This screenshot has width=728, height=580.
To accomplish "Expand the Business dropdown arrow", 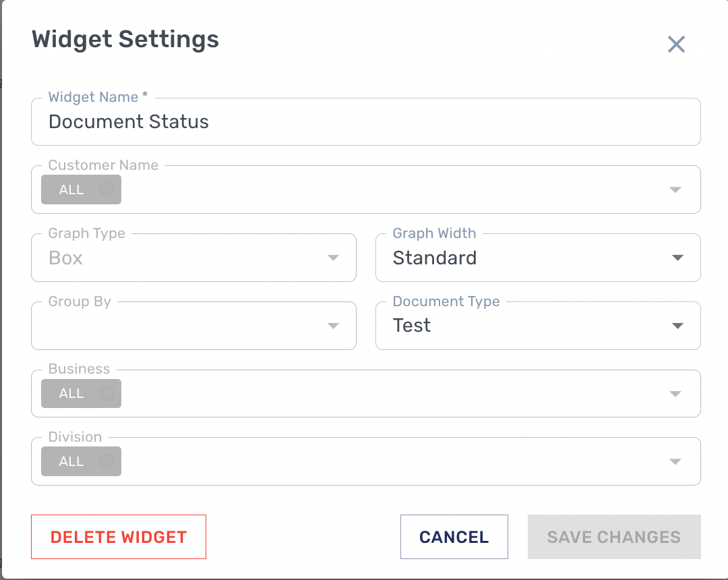I will pyautogui.click(x=675, y=394).
